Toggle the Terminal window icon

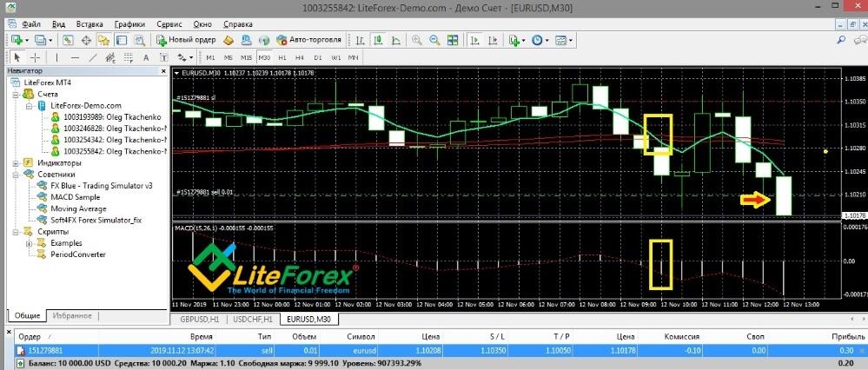[x=121, y=40]
